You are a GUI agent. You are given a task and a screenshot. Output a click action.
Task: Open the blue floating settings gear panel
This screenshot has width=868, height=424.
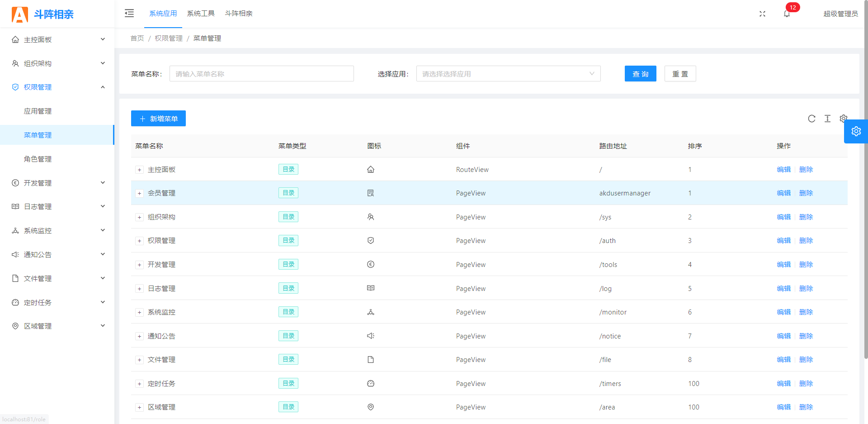pos(856,131)
